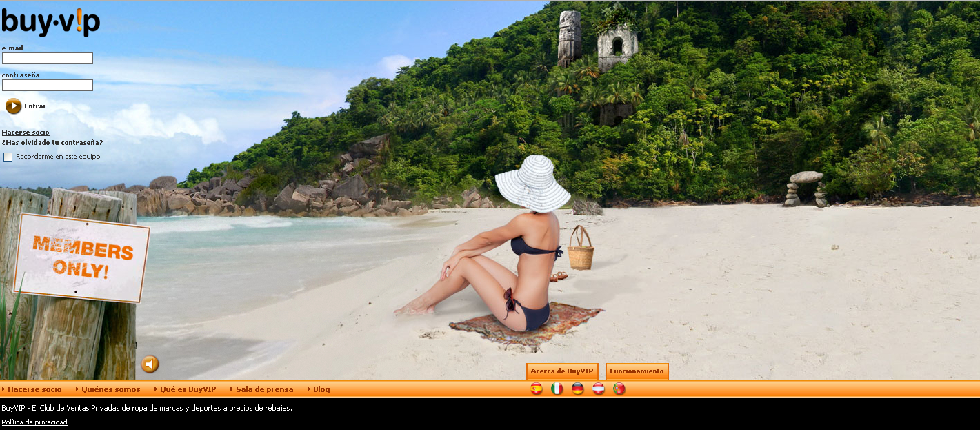The width and height of the screenshot is (980, 430).
Task: Focus the e-mail input field
Action: tap(48, 59)
